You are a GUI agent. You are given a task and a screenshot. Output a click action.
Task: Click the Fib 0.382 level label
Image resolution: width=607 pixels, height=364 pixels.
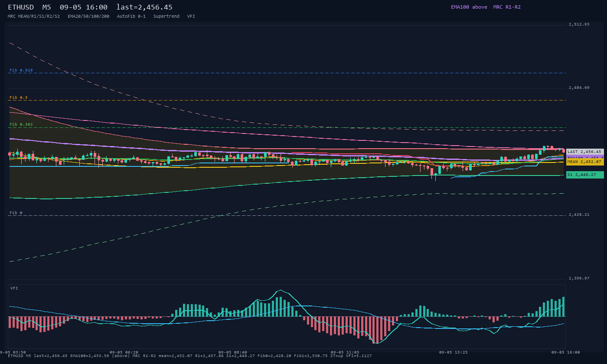(21, 124)
